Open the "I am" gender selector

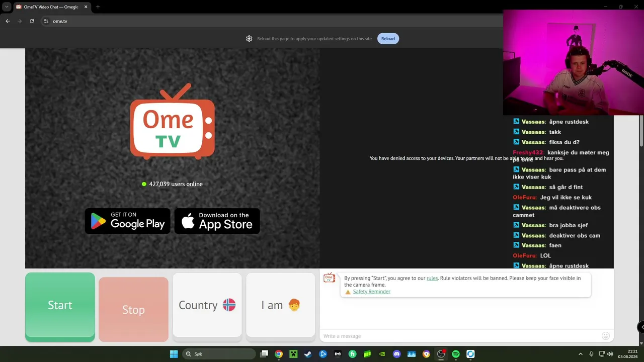coord(281,305)
